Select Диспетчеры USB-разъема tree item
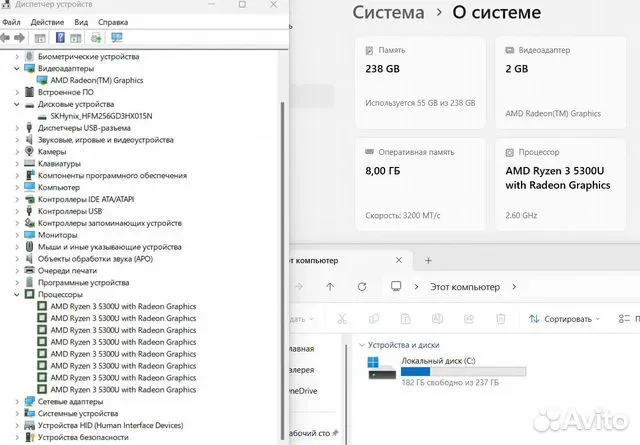Screen dimensions: 640x445 (x=84, y=128)
